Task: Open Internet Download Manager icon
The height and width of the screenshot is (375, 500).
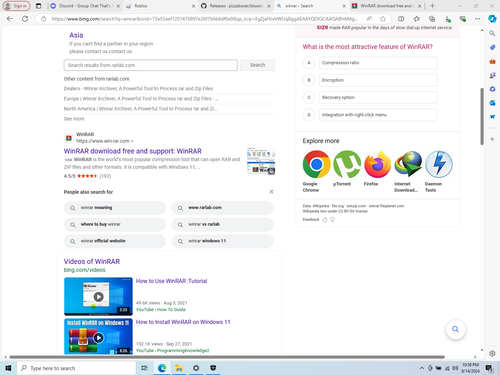Action: 408,164
